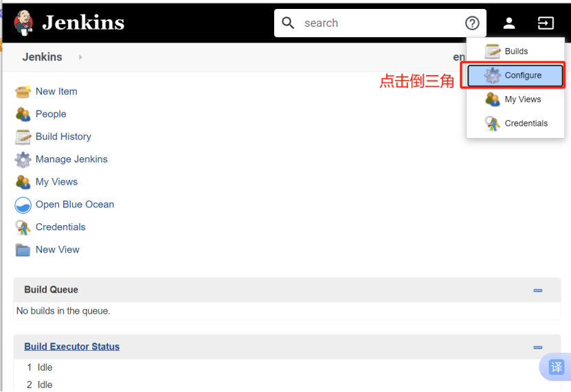Viewport: 571px width, 392px height.
Task: Click the People icon in sidebar
Action: click(23, 114)
